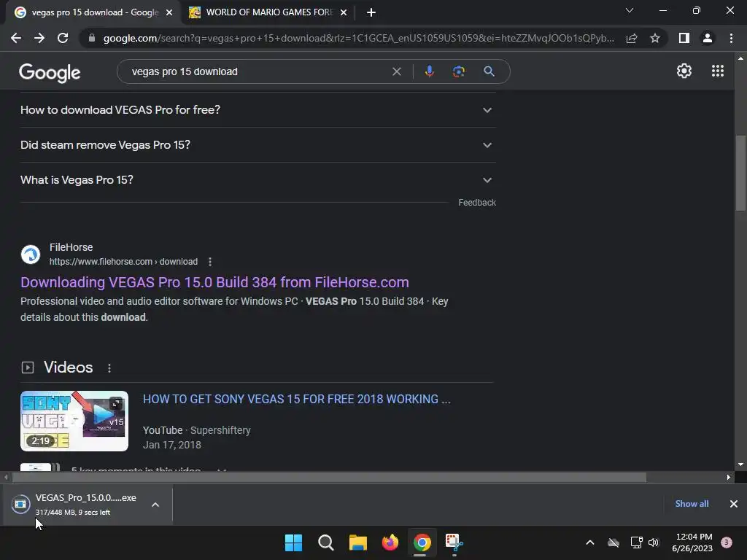Switch to the vegas pro 15 download tab
Viewport: 747px width, 560px height.
(x=94, y=12)
